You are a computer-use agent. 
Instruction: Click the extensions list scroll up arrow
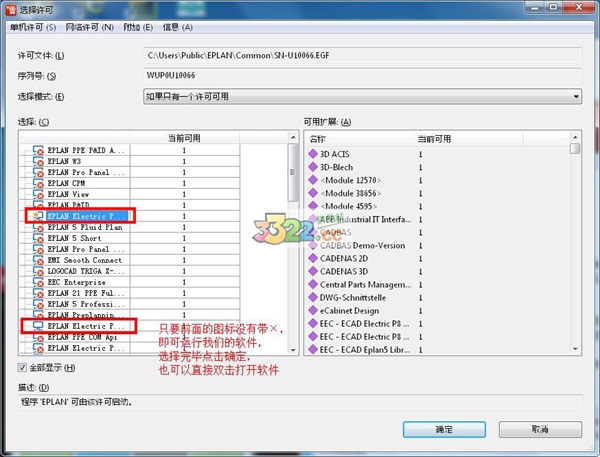click(575, 137)
